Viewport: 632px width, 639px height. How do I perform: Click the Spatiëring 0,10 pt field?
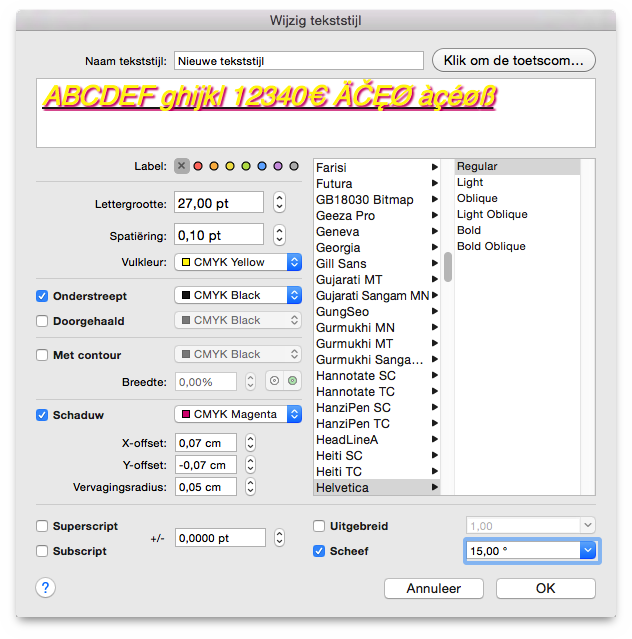(219, 235)
